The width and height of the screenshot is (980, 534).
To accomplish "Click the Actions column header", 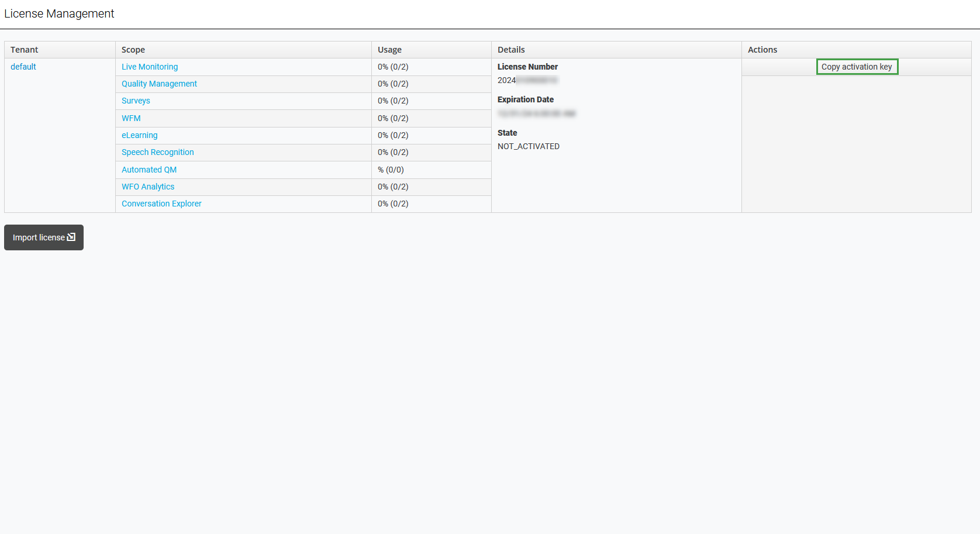I will [857, 50].
